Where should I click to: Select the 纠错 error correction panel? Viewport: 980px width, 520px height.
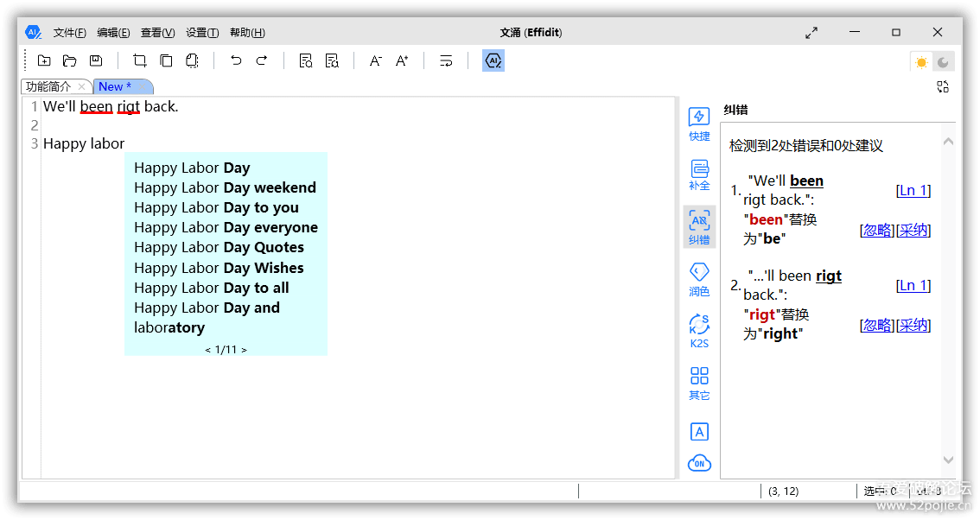699,227
